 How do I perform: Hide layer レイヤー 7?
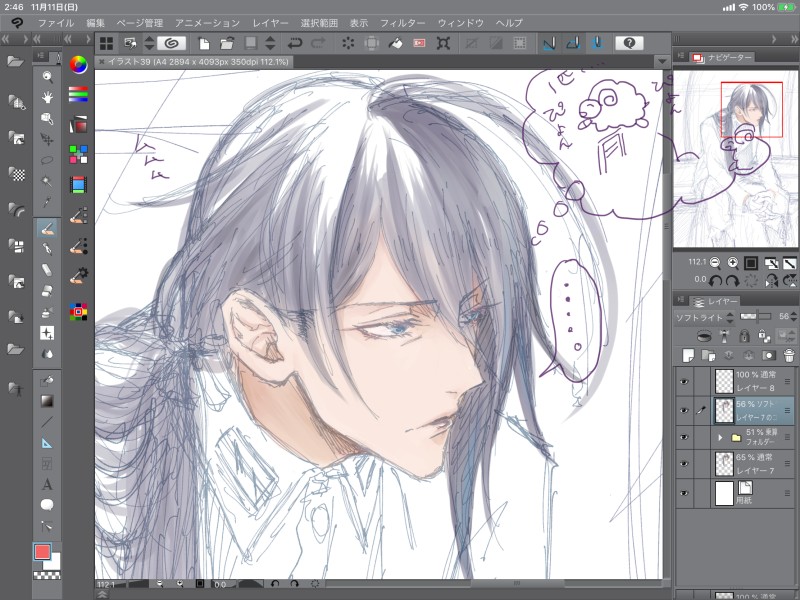(684, 464)
